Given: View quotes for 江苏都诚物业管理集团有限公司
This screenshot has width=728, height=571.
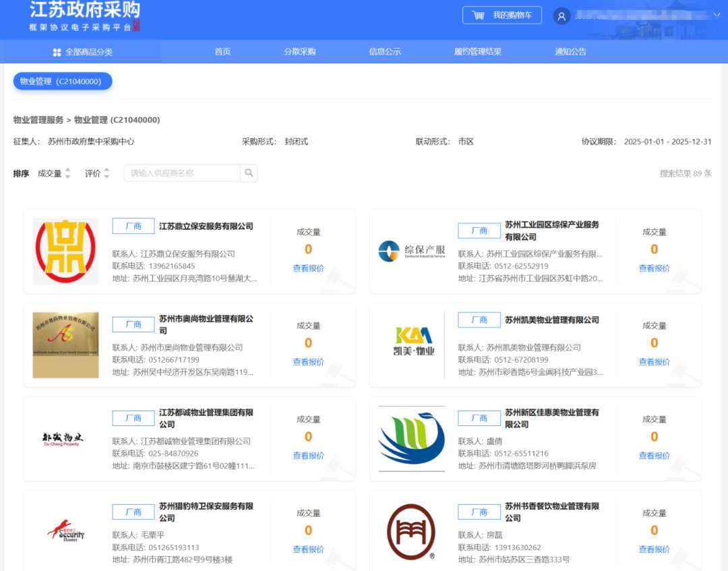Looking at the screenshot, I should [x=308, y=456].
